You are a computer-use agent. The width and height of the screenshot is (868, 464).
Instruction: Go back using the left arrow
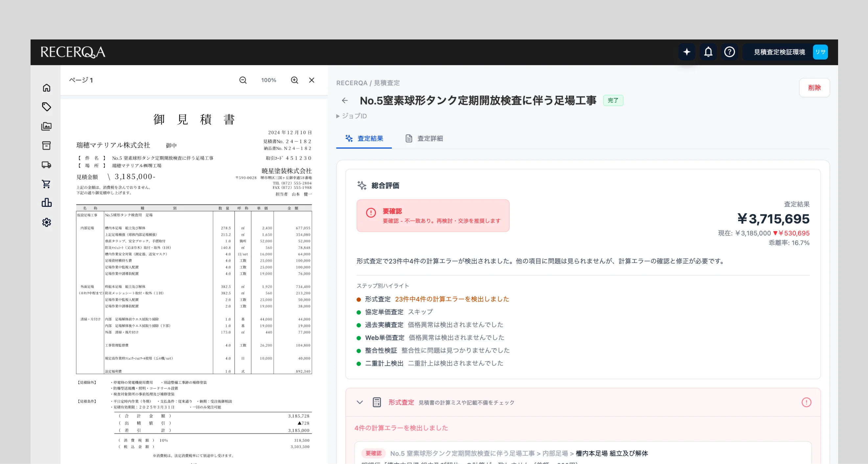[345, 101]
